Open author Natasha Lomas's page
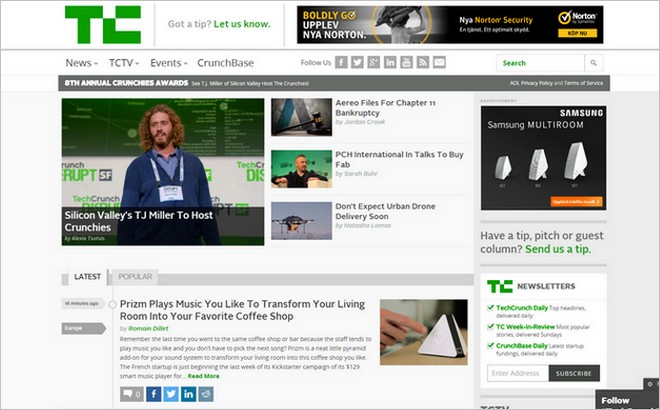 367,225
